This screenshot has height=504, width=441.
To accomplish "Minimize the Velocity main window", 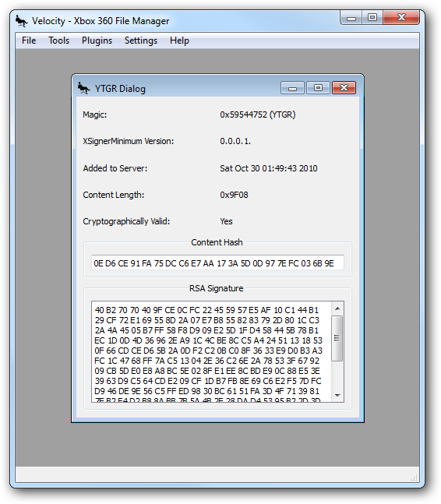I will pos(351,17).
